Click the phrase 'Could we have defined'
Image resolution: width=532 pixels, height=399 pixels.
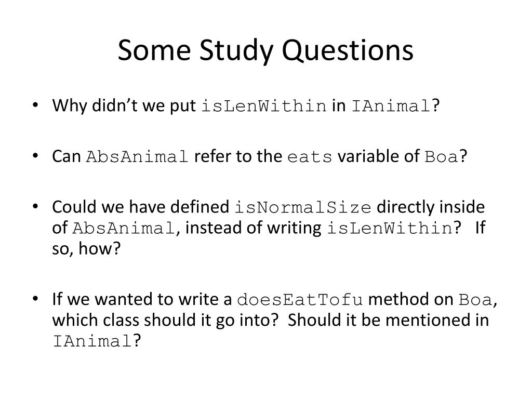(x=141, y=207)
